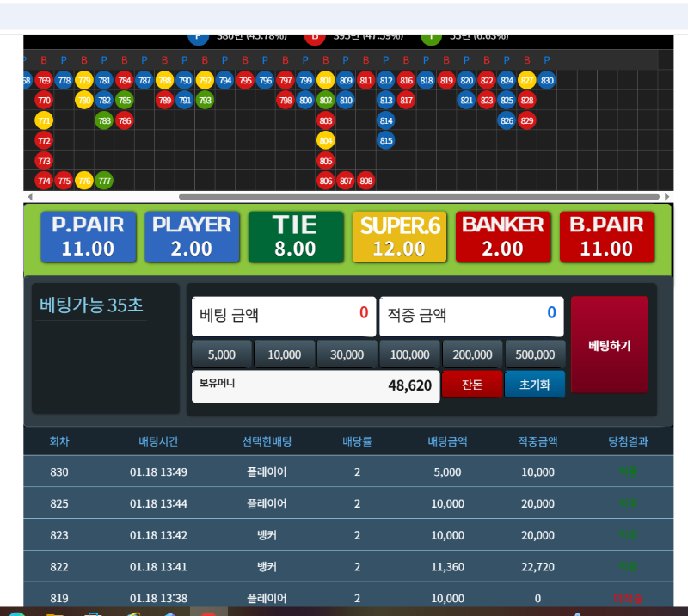Add the 5,000 chip amount
The height and width of the screenshot is (616, 688).
[222, 354]
